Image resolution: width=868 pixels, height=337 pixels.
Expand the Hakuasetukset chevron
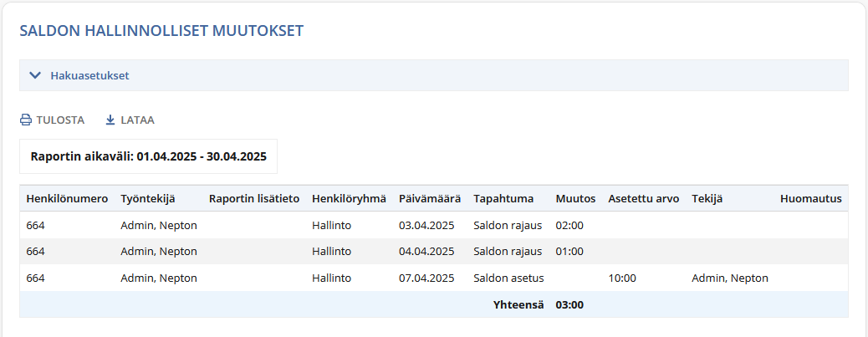click(35, 75)
